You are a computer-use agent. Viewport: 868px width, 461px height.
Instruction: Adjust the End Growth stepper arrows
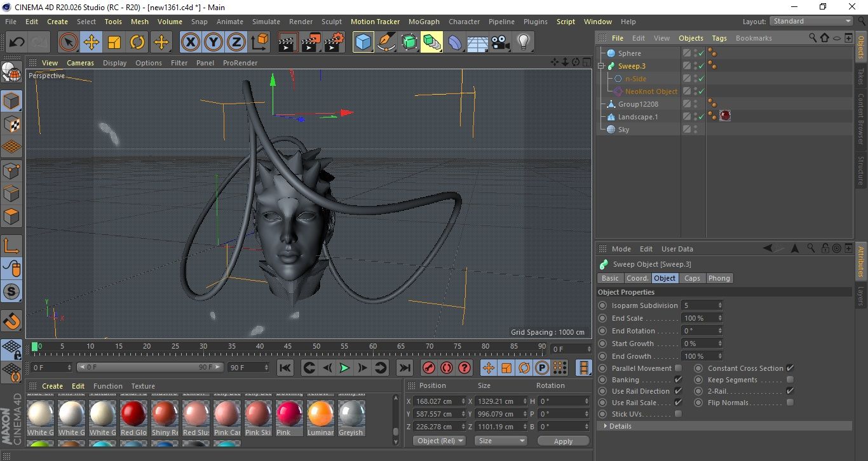pyautogui.click(x=719, y=356)
